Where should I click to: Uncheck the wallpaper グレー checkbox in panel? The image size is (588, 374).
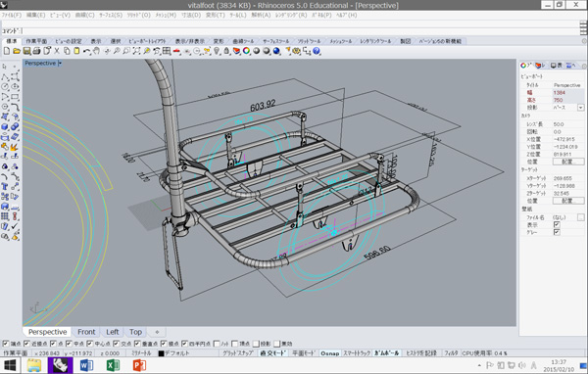(557, 232)
